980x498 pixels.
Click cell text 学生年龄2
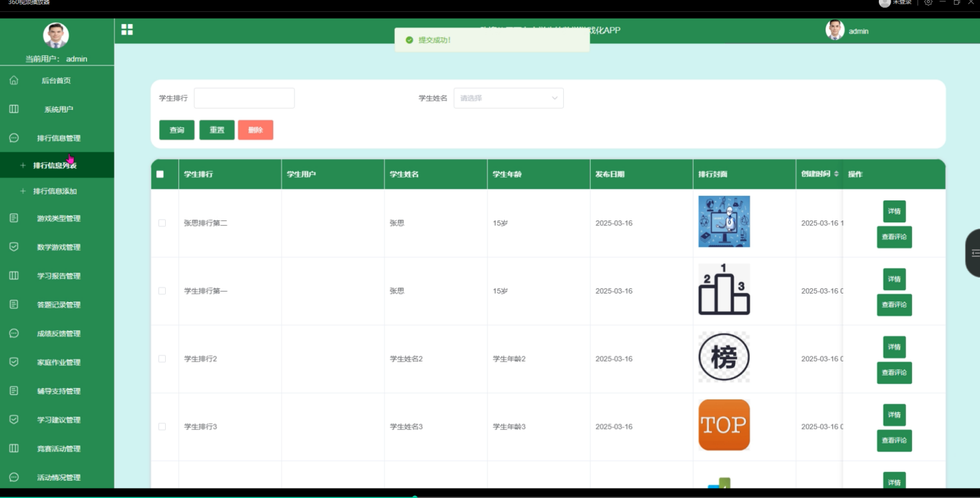[x=509, y=359]
